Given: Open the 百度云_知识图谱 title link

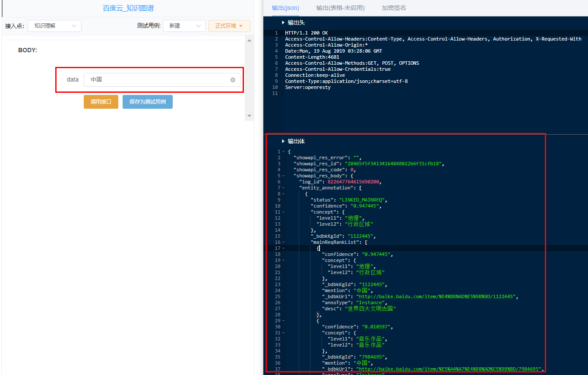Looking at the screenshot, I should (128, 8).
